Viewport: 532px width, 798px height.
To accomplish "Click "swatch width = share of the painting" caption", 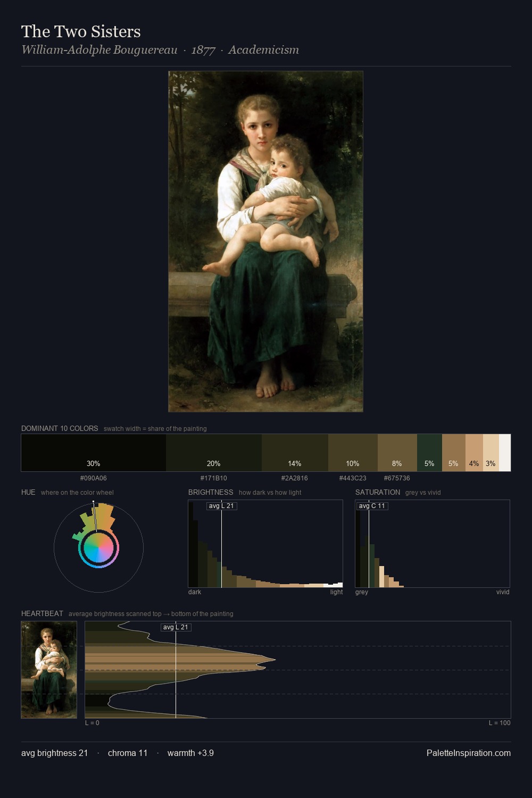I will tap(155, 429).
